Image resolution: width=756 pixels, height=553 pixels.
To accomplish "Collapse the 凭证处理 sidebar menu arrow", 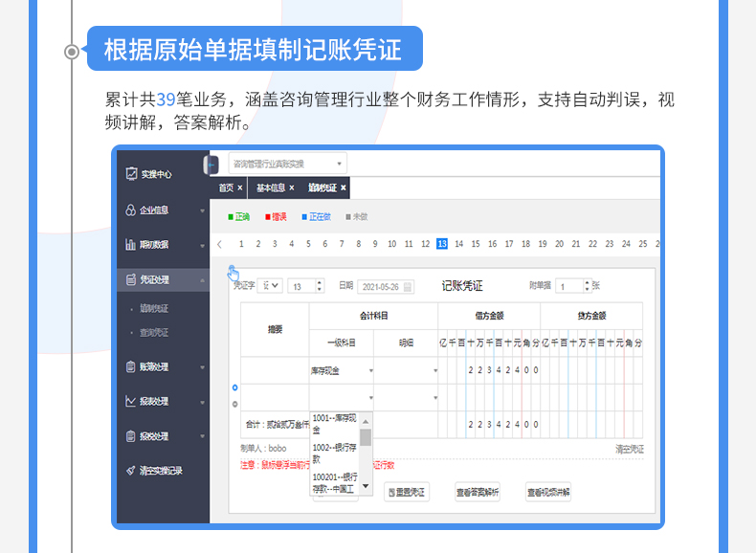I will [202, 280].
